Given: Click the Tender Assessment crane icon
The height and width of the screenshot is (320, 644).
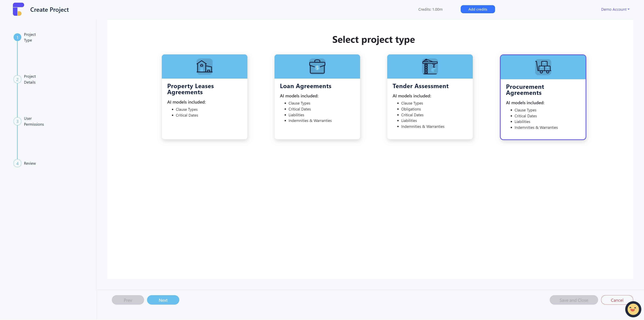Looking at the screenshot, I should [x=430, y=67].
